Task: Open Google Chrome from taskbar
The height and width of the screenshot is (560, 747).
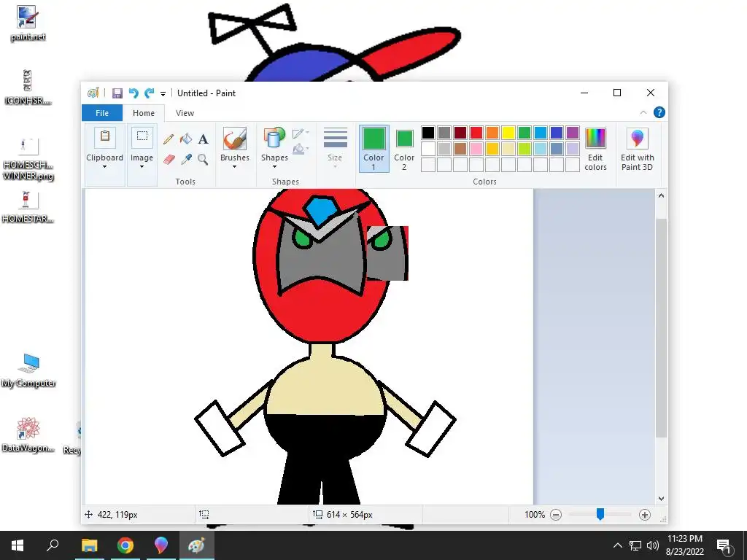Action: click(125, 545)
